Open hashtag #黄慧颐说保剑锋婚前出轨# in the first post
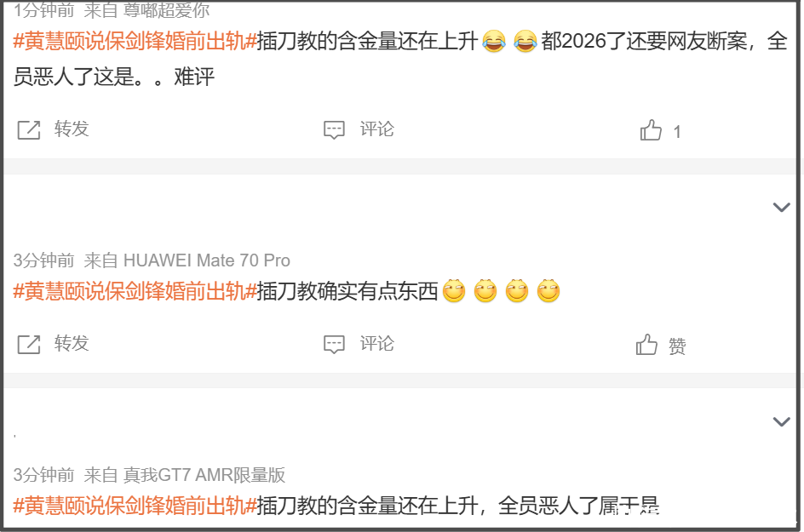804x532 pixels. 135,41
